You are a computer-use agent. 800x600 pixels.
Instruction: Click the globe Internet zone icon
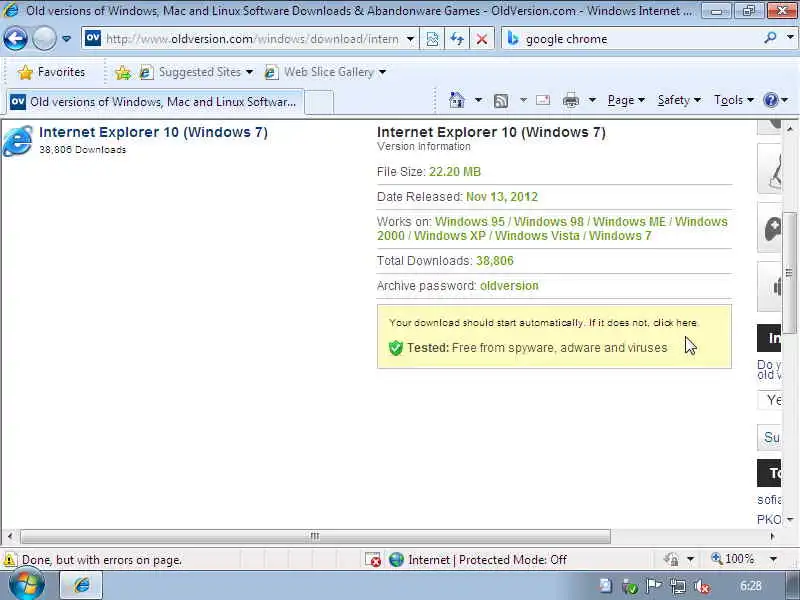[396, 560]
